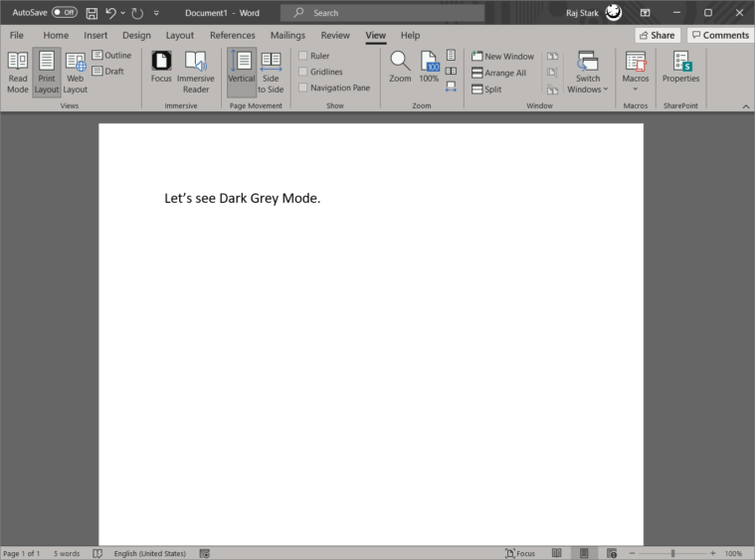Image resolution: width=755 pixels, height=560 pixels.
Task: Open the Review tab
Action: click(335, 35)
